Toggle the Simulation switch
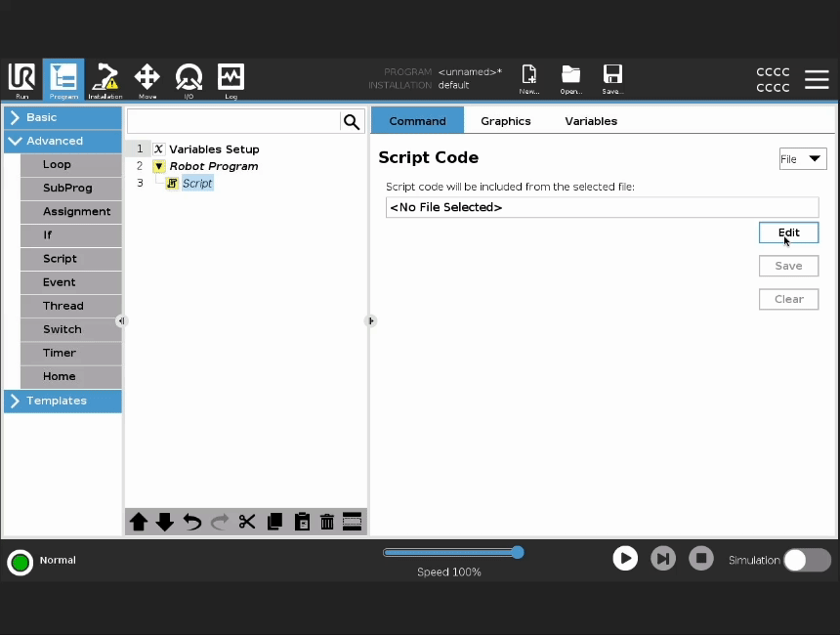The height and width of the screenshot is (635, 840). pyautogui.click(x=807, y=560)
